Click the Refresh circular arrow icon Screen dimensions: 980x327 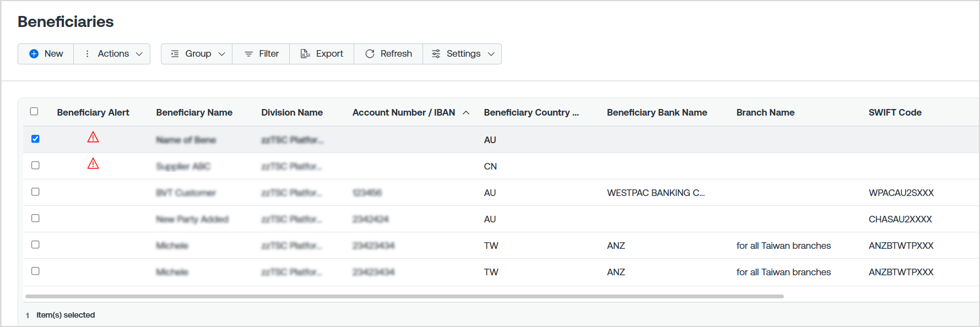pyautogui.click(x=370, y=54)
